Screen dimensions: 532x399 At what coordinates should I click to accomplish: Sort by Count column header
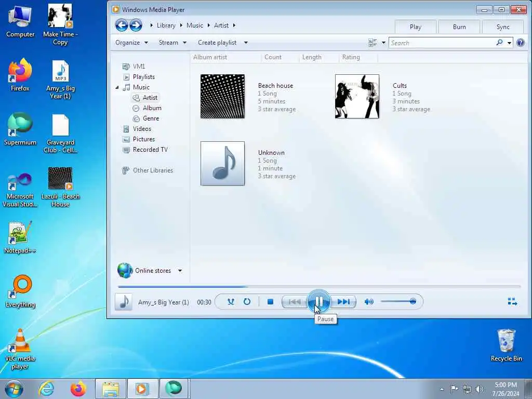pos(273,57)
